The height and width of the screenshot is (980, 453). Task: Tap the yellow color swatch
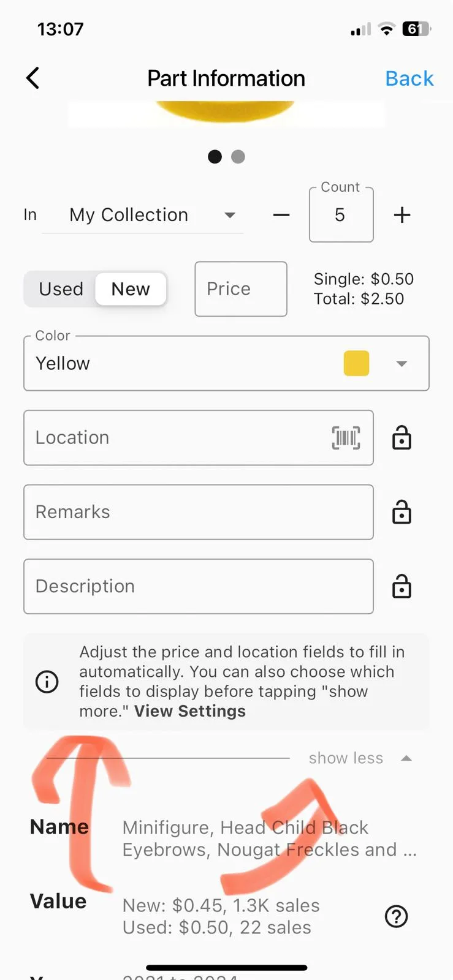(356, 363)
